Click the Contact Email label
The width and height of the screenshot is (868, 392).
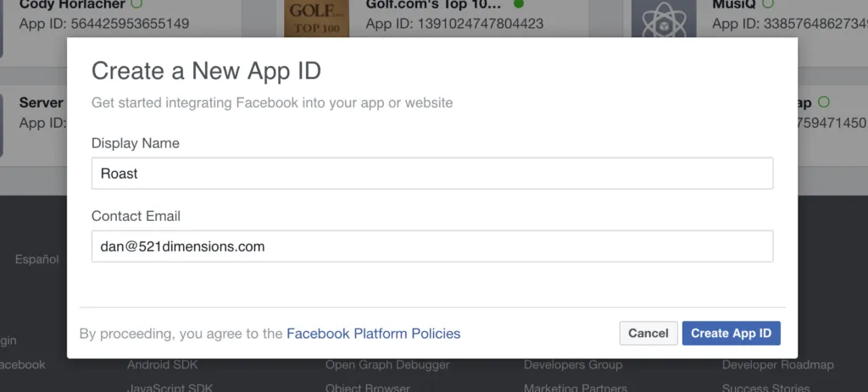[136, 216]
